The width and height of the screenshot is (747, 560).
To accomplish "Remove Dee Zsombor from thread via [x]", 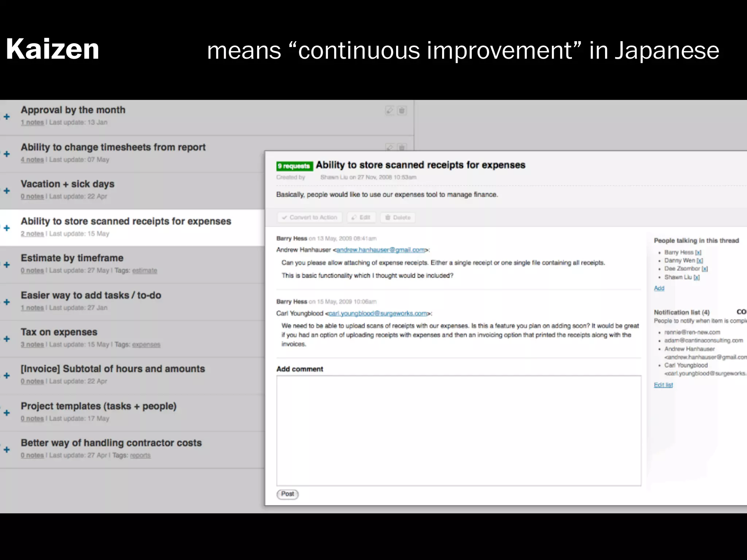I will tap(705, 269).
